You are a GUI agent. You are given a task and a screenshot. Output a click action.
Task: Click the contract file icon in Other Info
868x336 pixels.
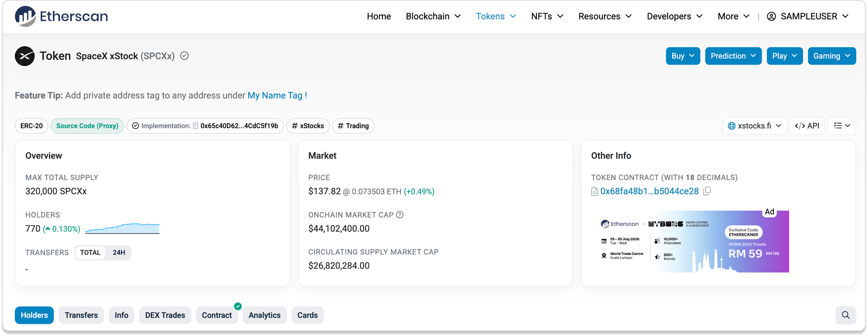coord(595,192)
